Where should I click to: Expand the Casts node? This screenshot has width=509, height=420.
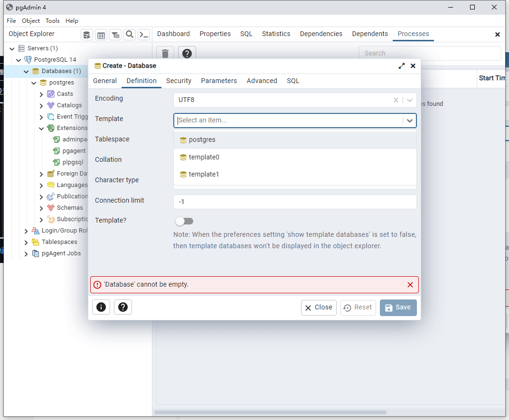(41, 94)
